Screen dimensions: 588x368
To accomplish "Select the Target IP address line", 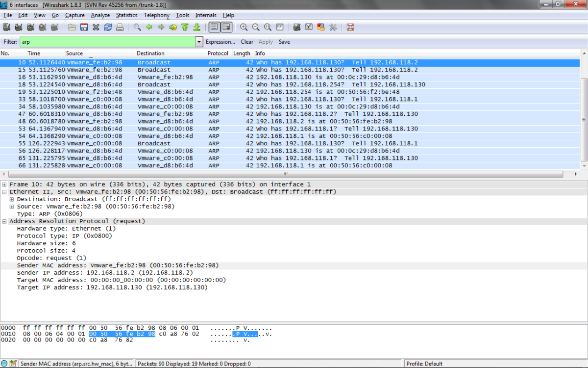I will (x=112, y=288).
